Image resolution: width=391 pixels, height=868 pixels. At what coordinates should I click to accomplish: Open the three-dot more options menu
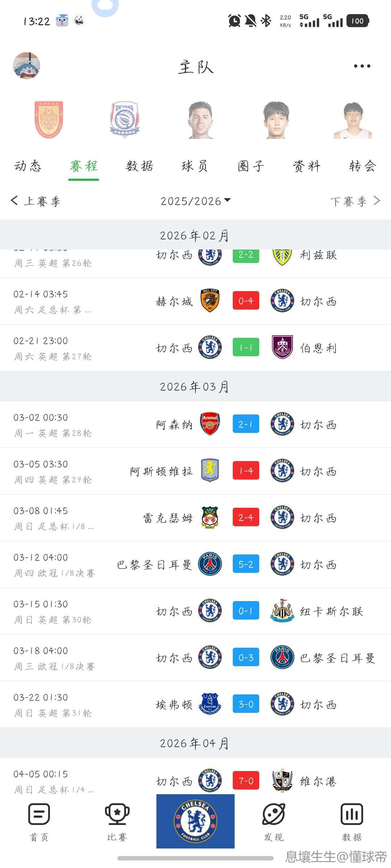362,66
